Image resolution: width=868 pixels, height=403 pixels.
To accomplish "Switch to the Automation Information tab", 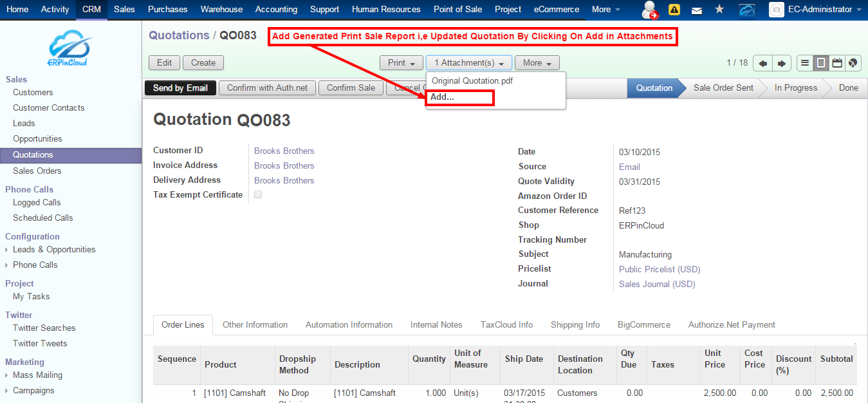I will tap(349, 325).
